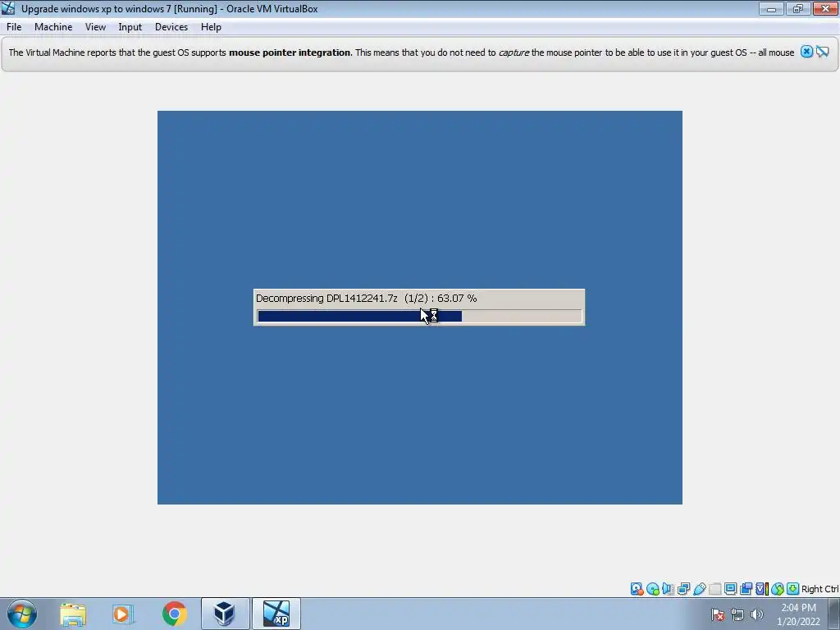Click the network tray icon
The height and width of the screenshot is (630, 840).
(x=737, y=614)
